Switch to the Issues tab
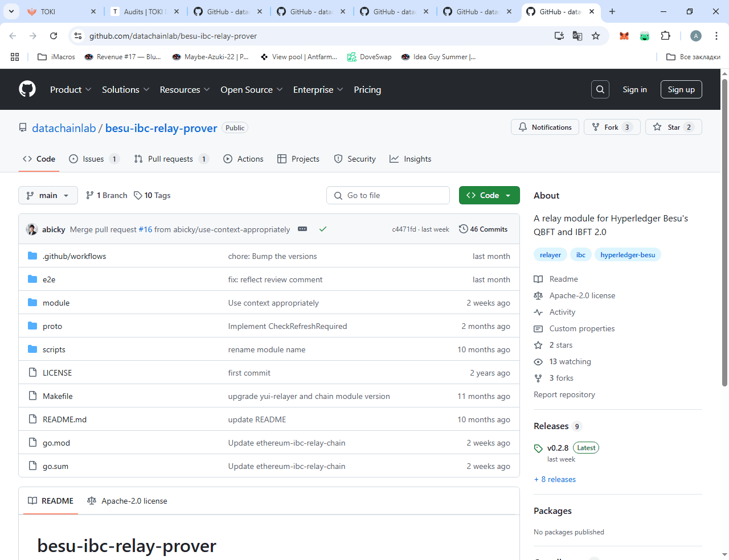The width and height of the screenshot is (729, 560). tap(94, 159)
